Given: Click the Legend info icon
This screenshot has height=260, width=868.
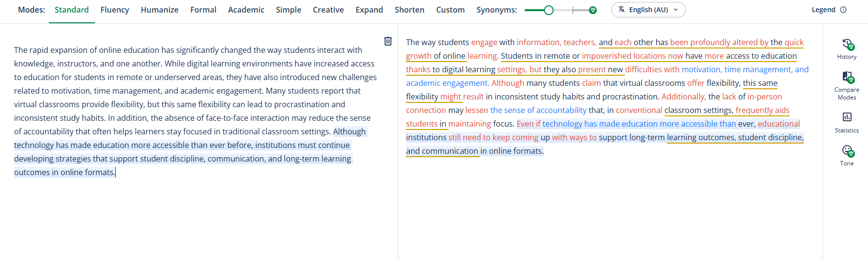Looking at the screenshot, I should pos(843,10).
